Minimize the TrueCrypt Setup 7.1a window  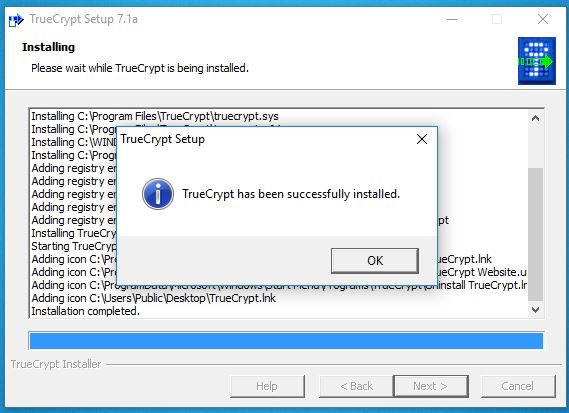pyautogui.click(x=452, y=19)
